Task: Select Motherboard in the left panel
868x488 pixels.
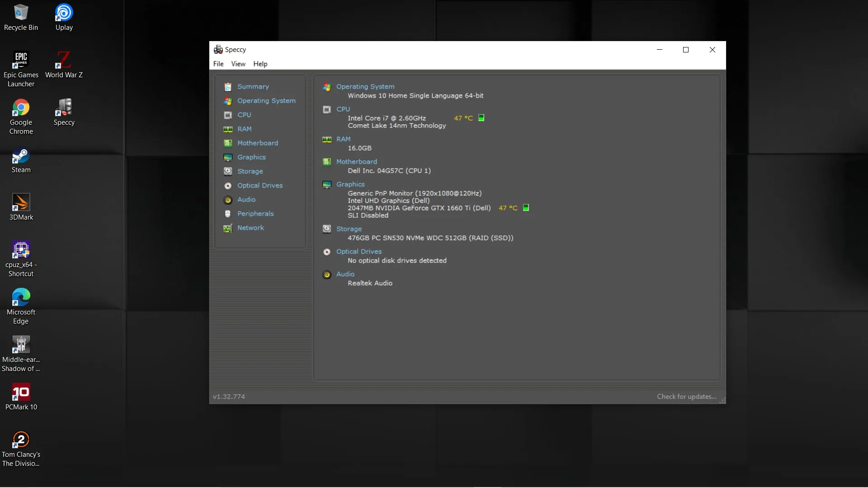Action: [258, 143]
